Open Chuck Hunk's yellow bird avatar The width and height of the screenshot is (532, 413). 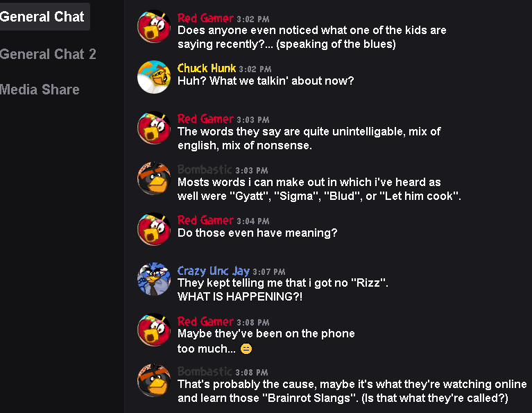[154, 77]
